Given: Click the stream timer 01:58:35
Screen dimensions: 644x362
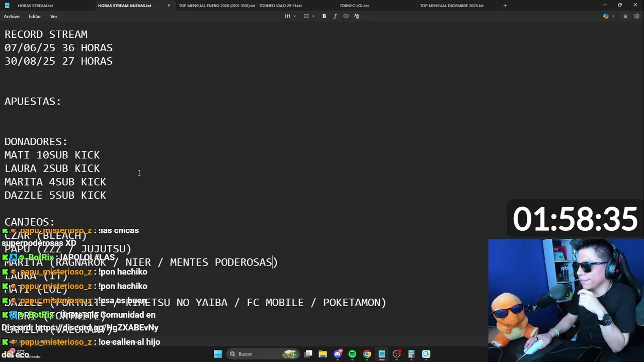Looking at the screenshot, I should (575, 219).
